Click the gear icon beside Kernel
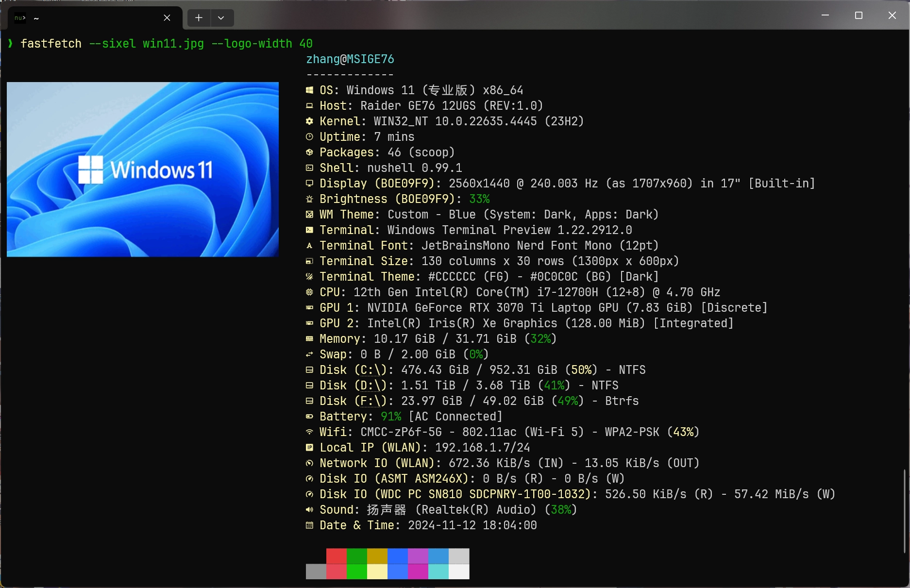 click(x=309, y=121)
